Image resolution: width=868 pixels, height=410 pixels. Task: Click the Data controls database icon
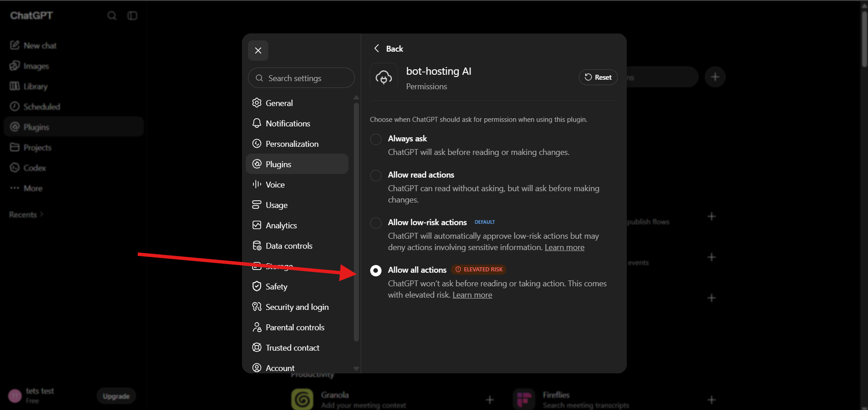(x=257, y=246)
